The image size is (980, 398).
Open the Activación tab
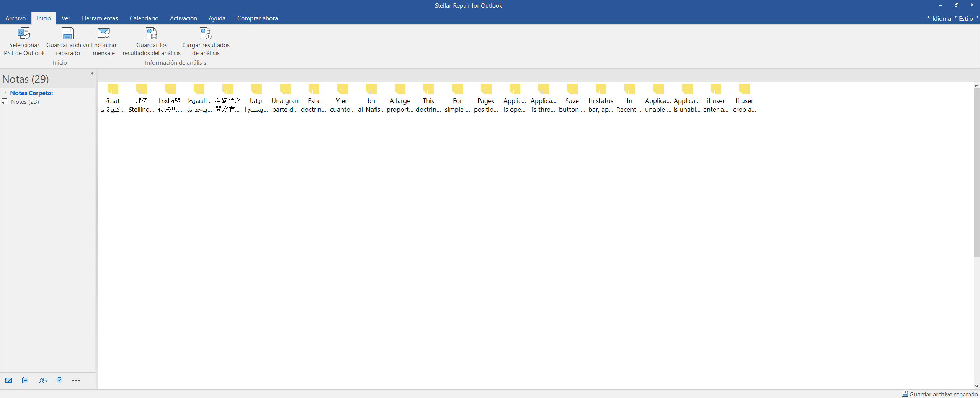click(183, 18)
